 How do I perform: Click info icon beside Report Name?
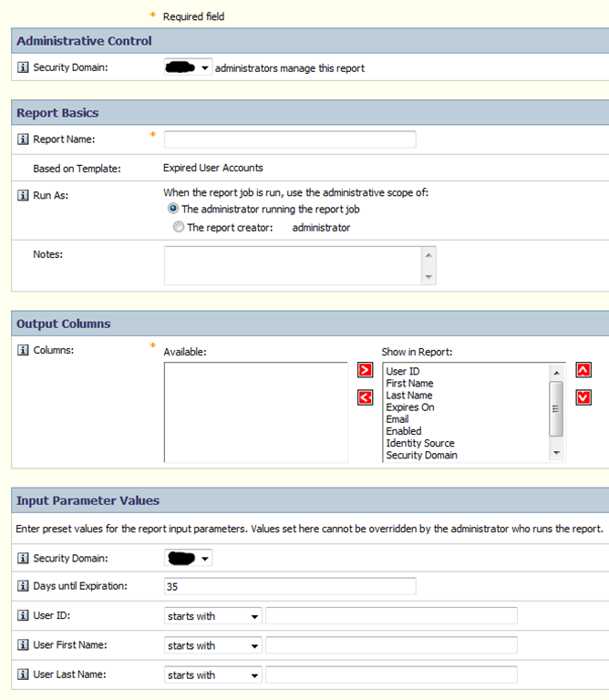(24, 139)
